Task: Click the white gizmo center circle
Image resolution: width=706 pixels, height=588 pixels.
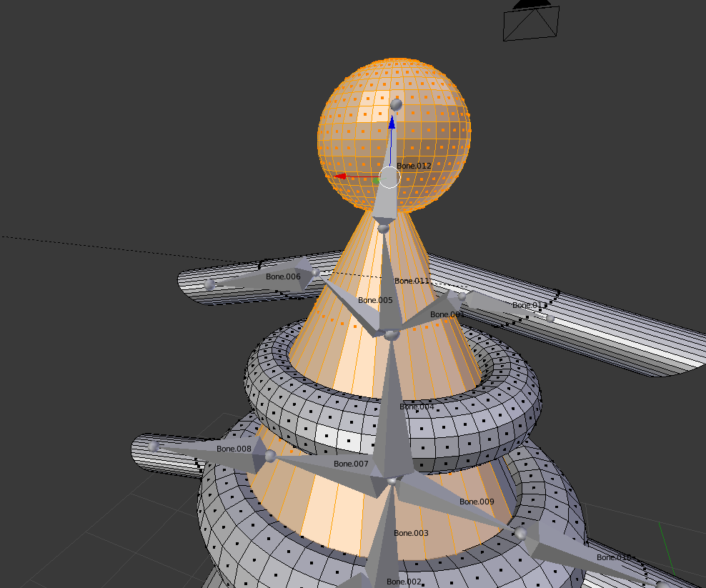Action: [389, 176]
